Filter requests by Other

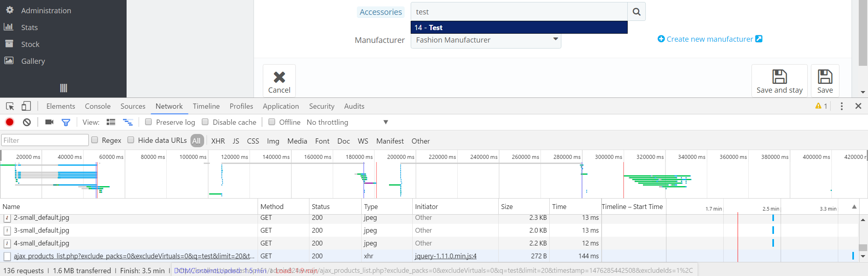pyautogui.click(x=420, y=141)
